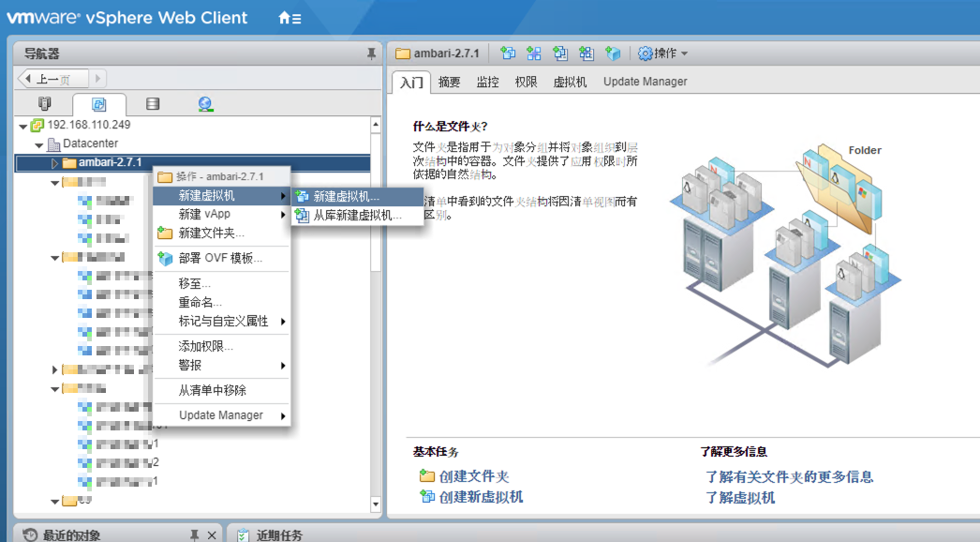The image size is (980, 542).
Task: Open the 操作 actions dropdown
Action: [x=663, y=53]
